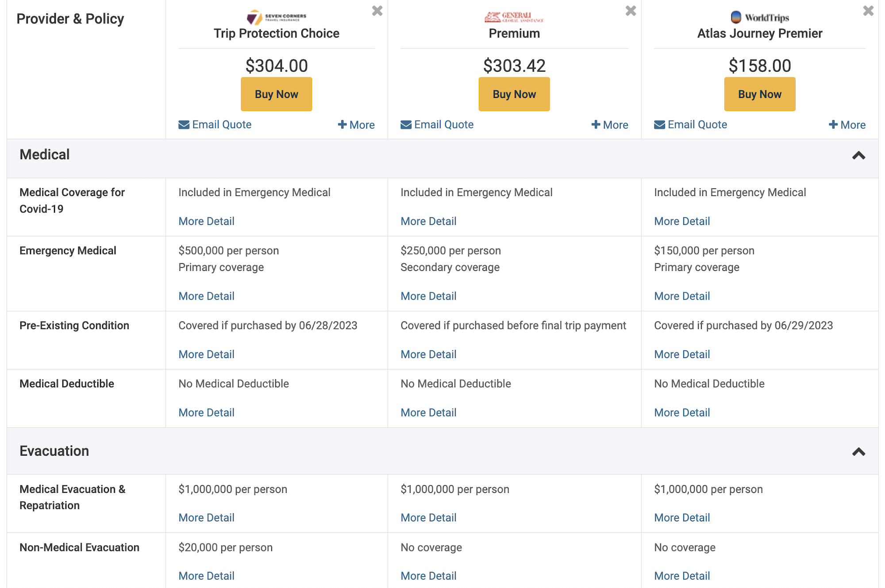Buy Now for Trip Protection Choice
The image size is (885, 588).
coord(276,94)
